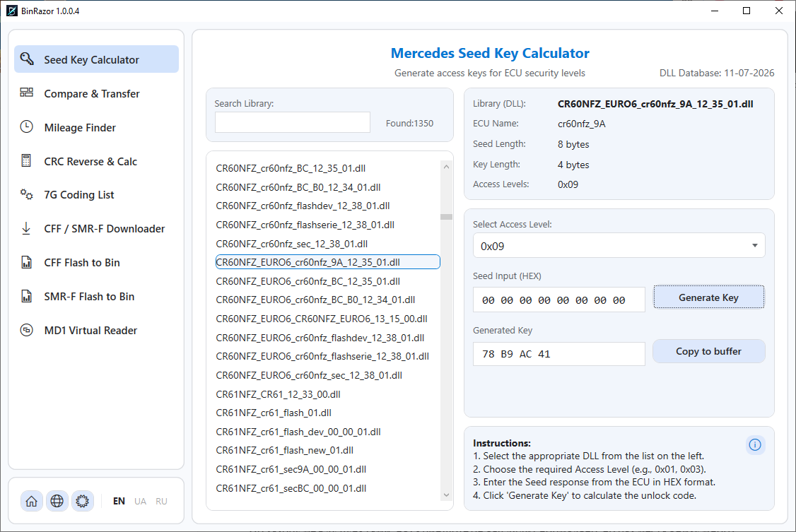Select CR60NFZ_cr60nfz_flashserie_12_38_01.dll

(328, 224)
